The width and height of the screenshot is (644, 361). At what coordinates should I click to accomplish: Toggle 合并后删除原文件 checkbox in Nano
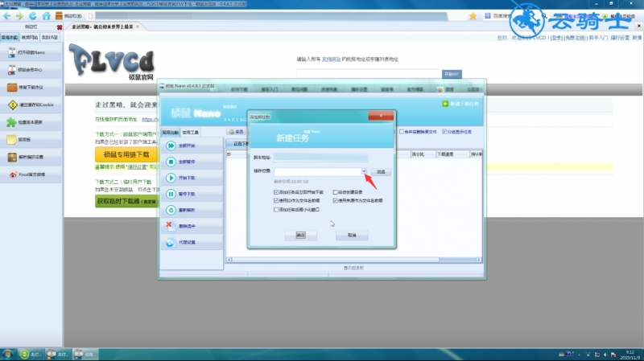(x=401, y=132)
